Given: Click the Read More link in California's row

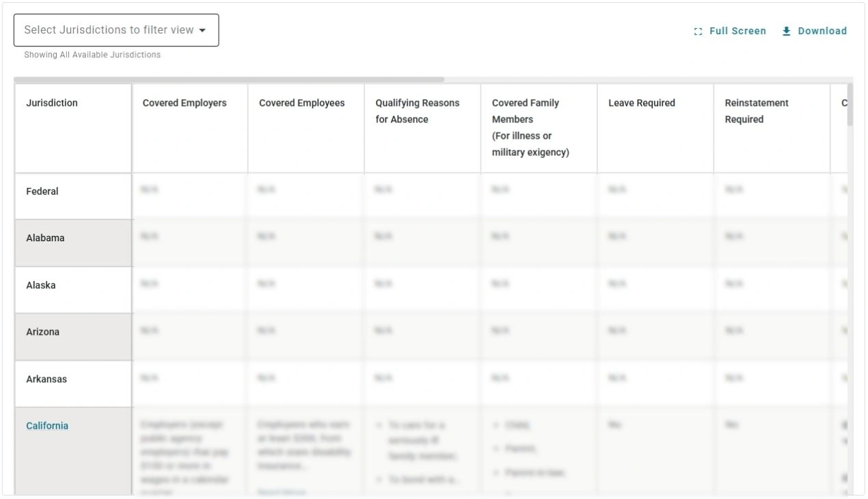Looking at the screenshot, I should 282,492.
